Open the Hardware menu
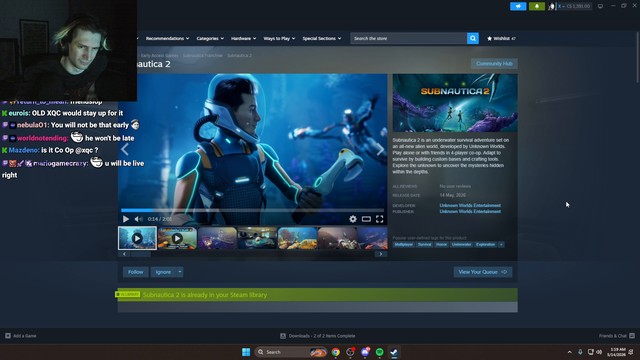The height and width of the screenshot is (360, 640). [x=244, y=38]
